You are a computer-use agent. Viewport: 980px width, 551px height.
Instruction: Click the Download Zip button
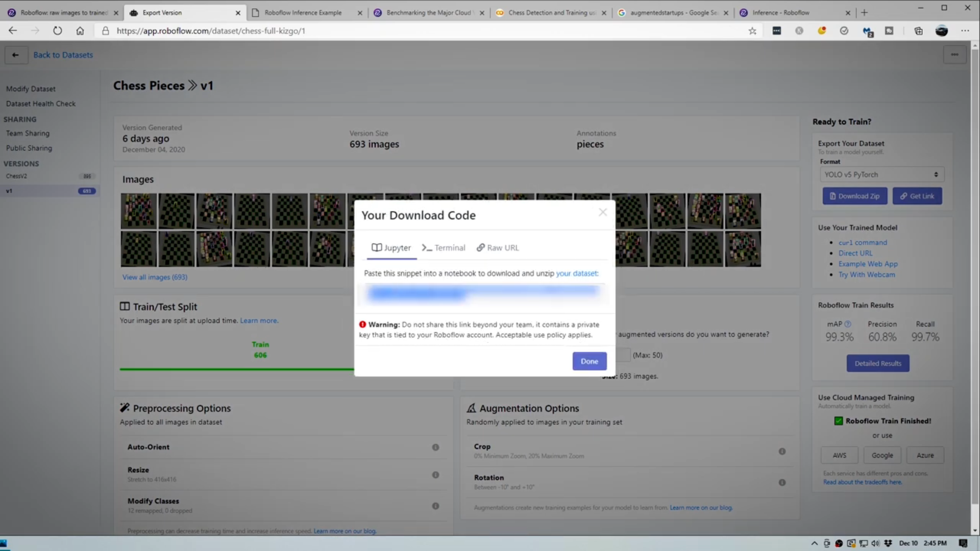855,196
